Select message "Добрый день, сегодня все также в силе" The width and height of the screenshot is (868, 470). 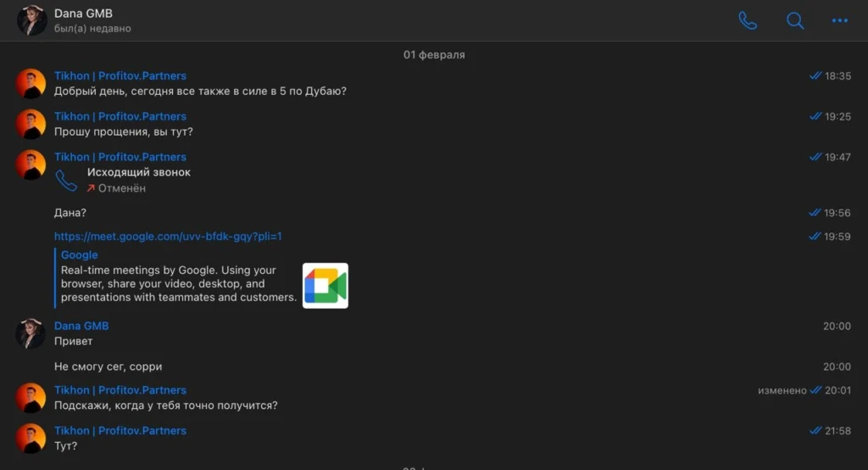(x=200, y=91)
